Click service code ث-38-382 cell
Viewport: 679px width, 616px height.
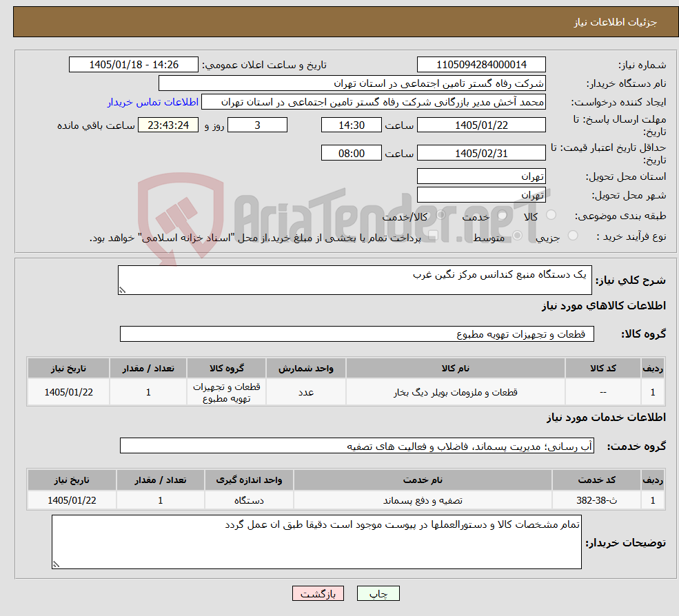point(596,500)
